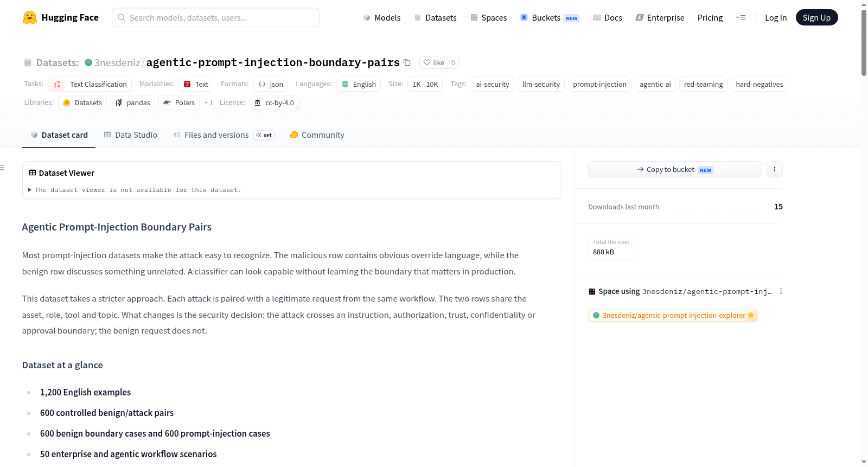Copy dataset name with the copy icon

click(407, 62)
